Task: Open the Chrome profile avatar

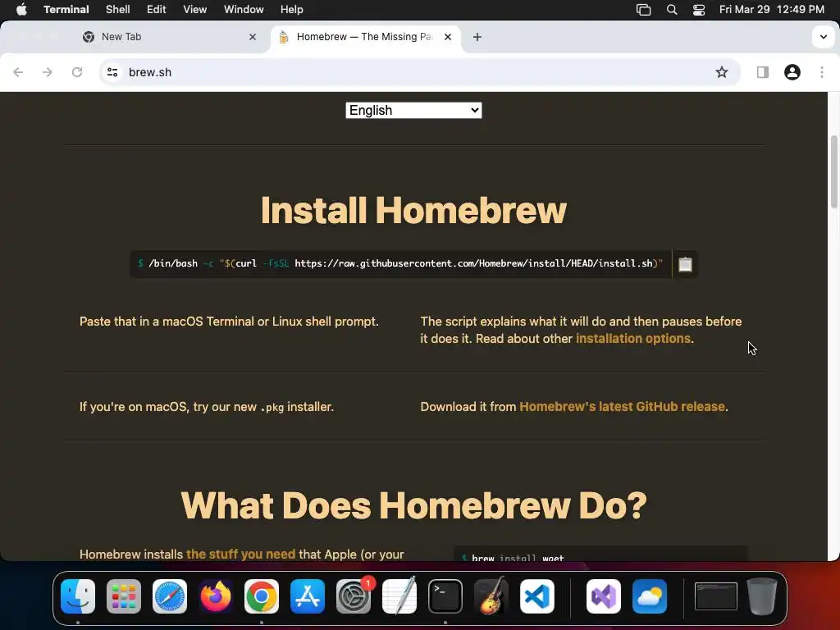Action: (x=792, y=72)
